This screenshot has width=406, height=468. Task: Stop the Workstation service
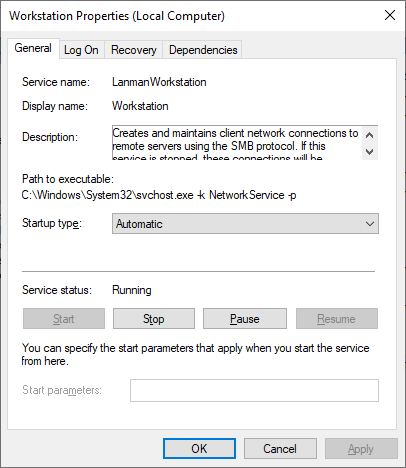(x=154, y=319)
